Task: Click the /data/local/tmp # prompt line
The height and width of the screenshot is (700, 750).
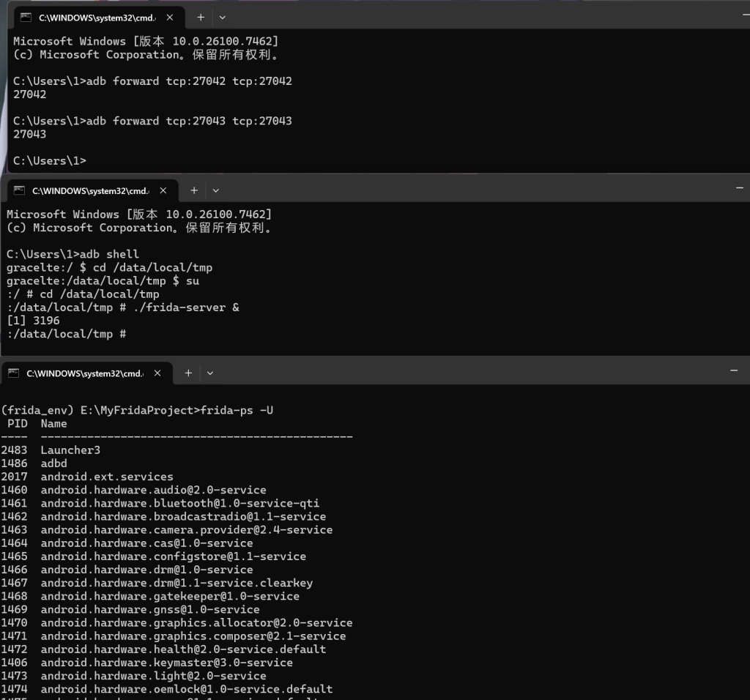Action: pyautogui.click(x=67, y=334)
